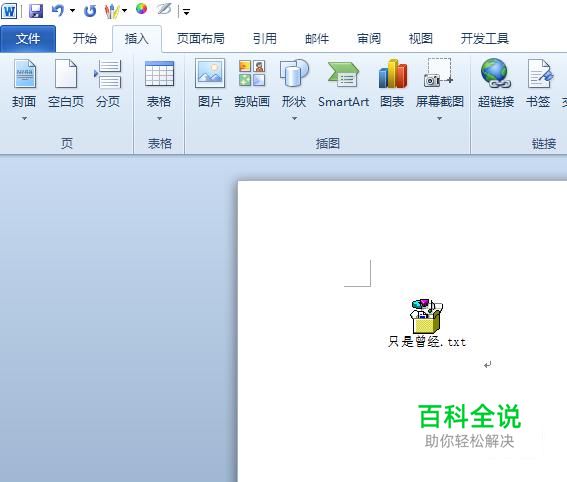567x482 pixels.
Task: Add a bookmark with 书签 icon
Action: pos(539,74)
